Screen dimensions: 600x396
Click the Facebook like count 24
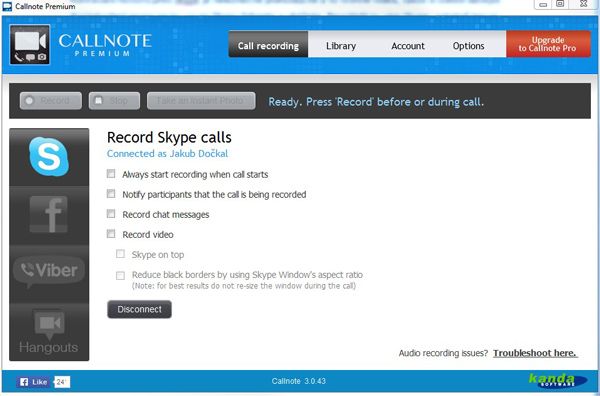62,382
